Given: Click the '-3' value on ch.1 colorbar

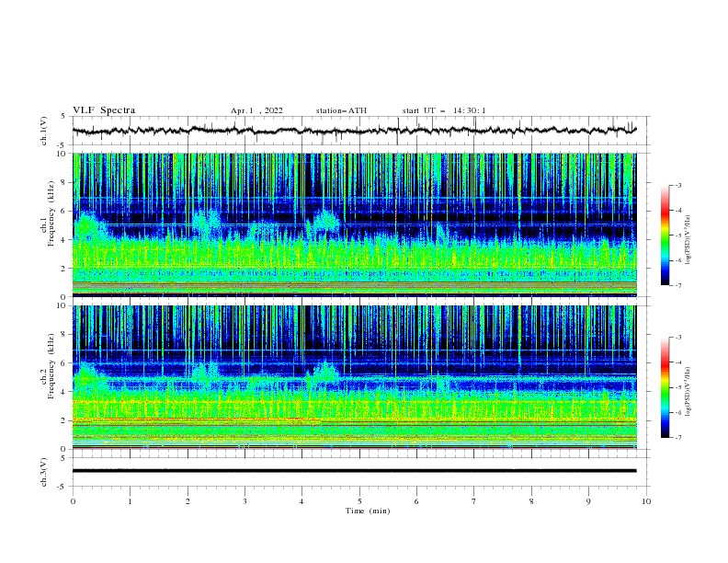Looking at the screenshot, I should pos(677,185).
